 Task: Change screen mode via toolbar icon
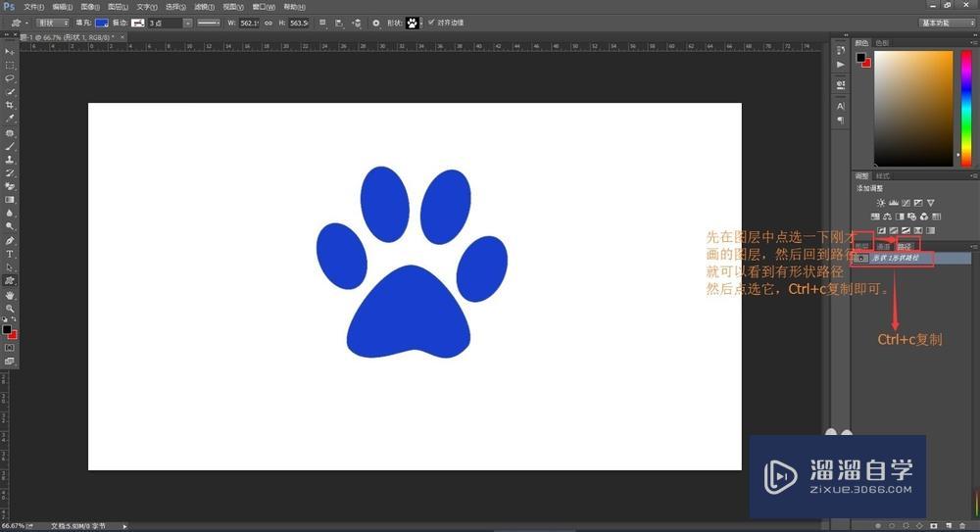(10, 362)
